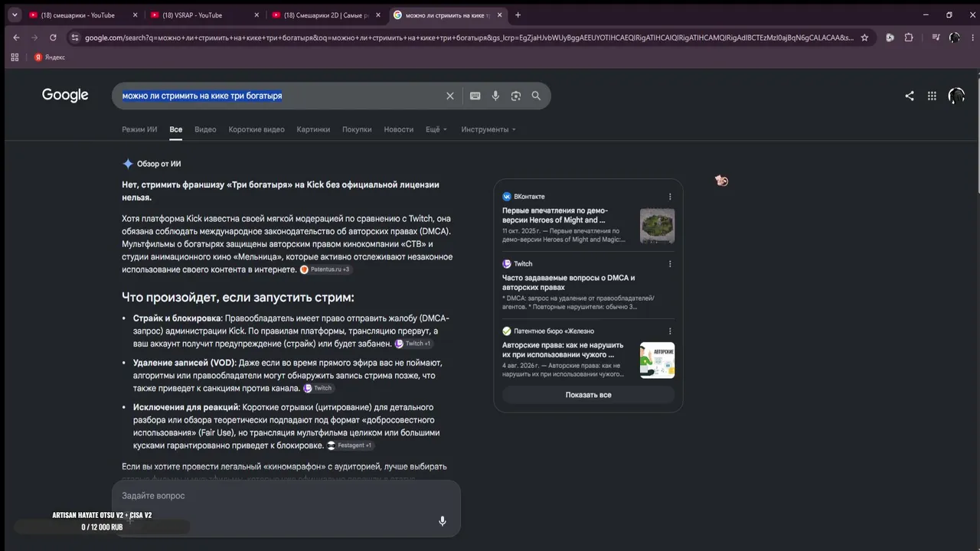Open Google Lens image search

coord(516,96)
